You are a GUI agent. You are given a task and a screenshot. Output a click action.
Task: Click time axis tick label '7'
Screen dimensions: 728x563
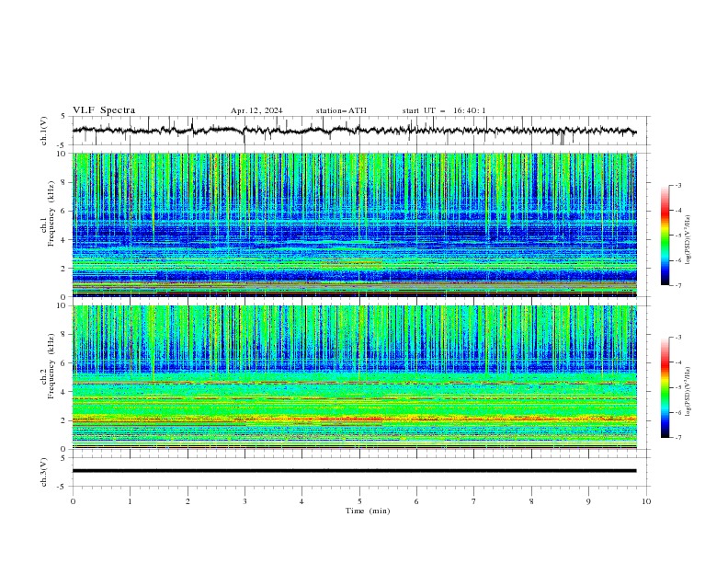[474, 501]
